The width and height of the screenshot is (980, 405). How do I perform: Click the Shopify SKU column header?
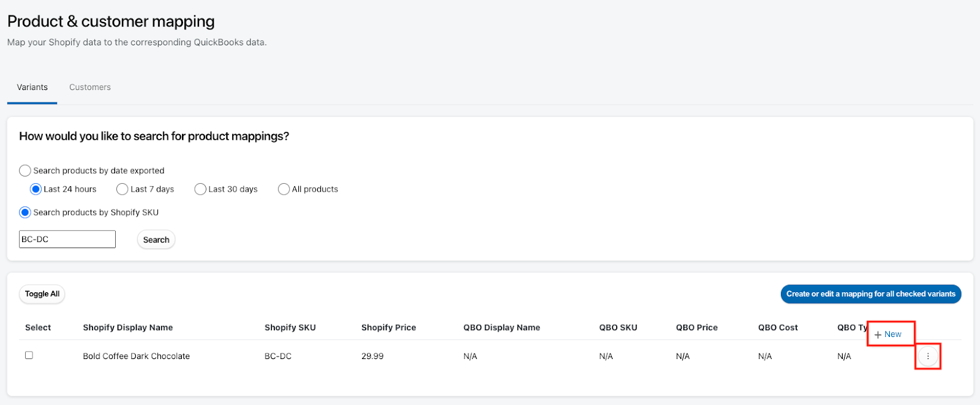(x=290, y=328)
